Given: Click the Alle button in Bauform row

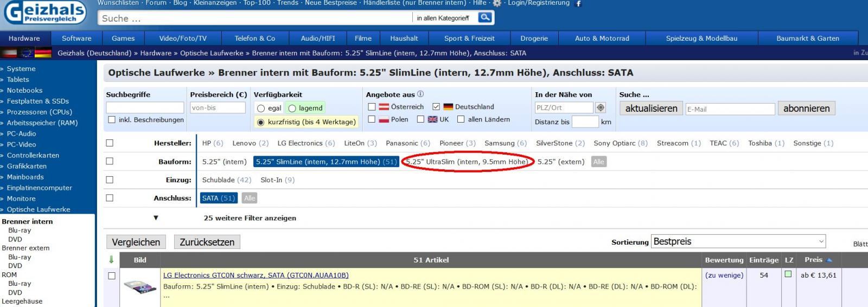Looking at the screenshot, I should click(598, 162).
